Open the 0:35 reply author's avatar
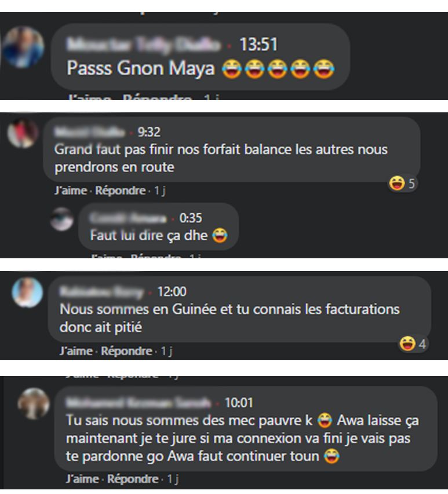This screenshot has height=494, width=448. (62, 219)
